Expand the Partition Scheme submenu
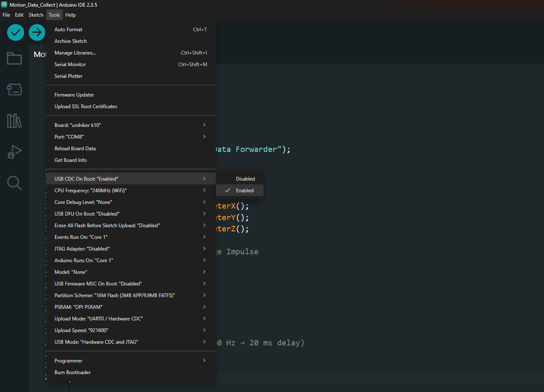 (131, 295)
